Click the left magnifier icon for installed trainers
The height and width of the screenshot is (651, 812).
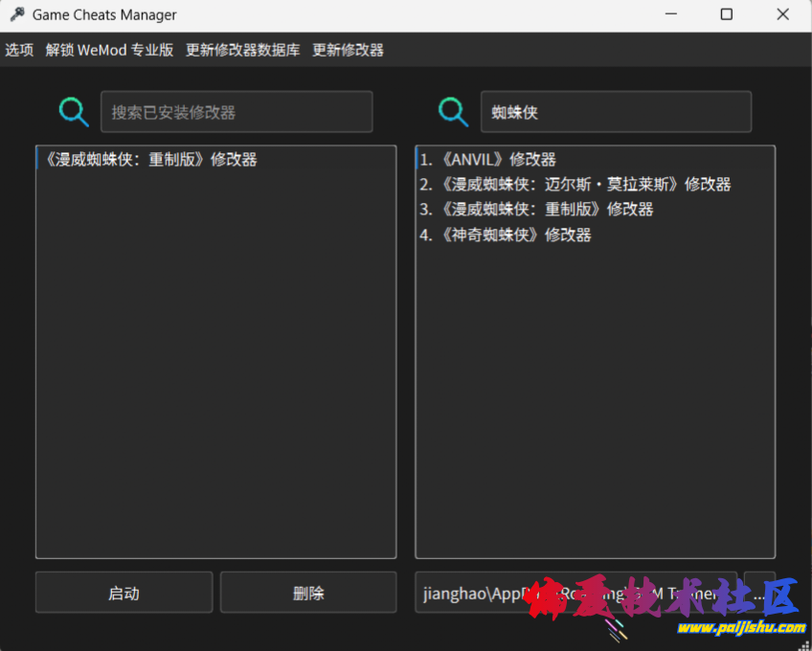point(74,112)
